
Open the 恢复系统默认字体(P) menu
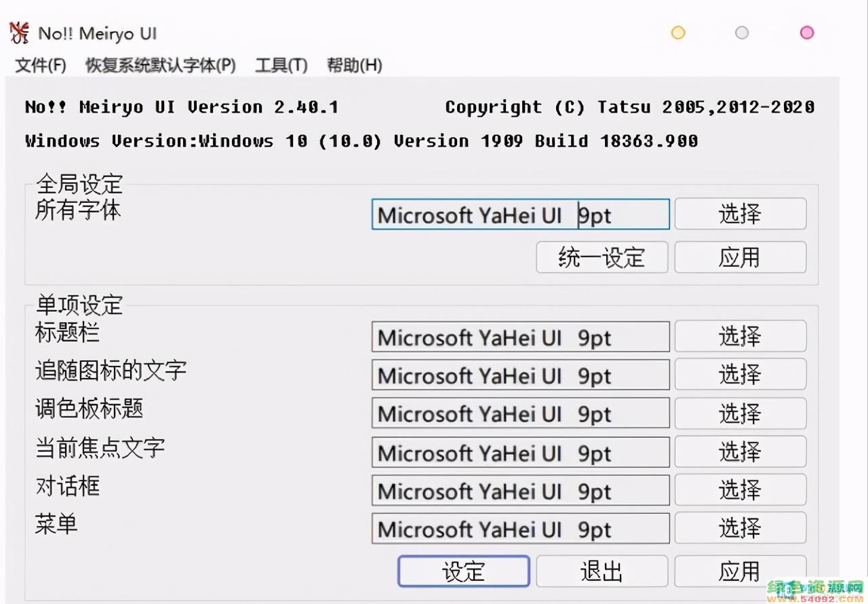point(161,65)
